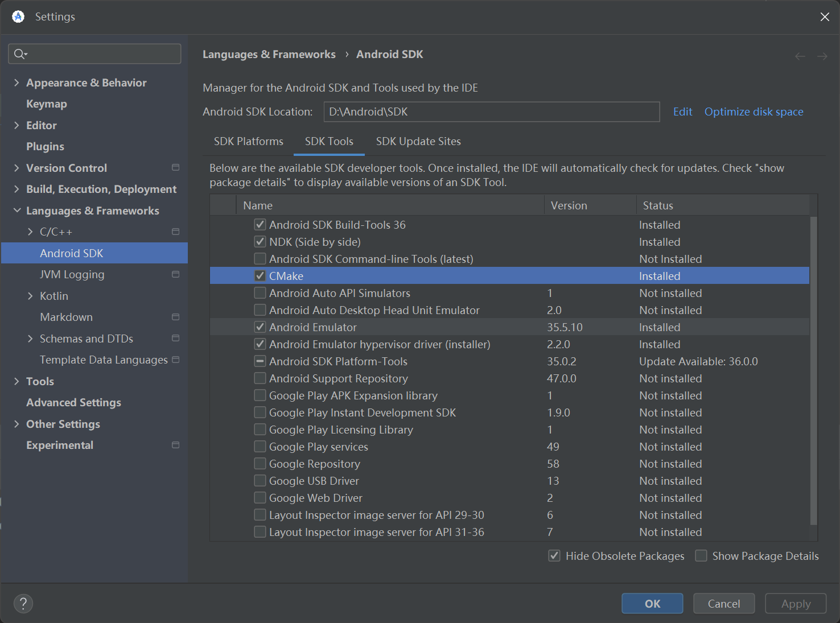Click the settings search field
Viewport: 840px width, 623px height.
coord(94,54)
